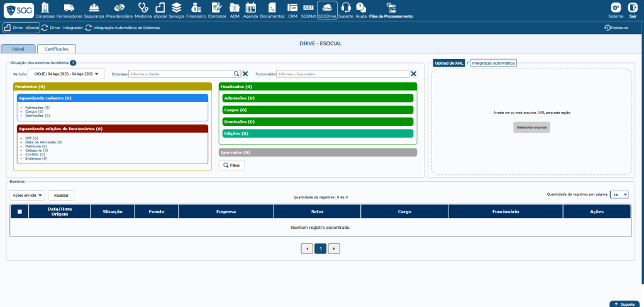The width and height of the screenshot is (644, 307).
Task: Click the teal Edições (0) bar
Action: click(318, 133)
